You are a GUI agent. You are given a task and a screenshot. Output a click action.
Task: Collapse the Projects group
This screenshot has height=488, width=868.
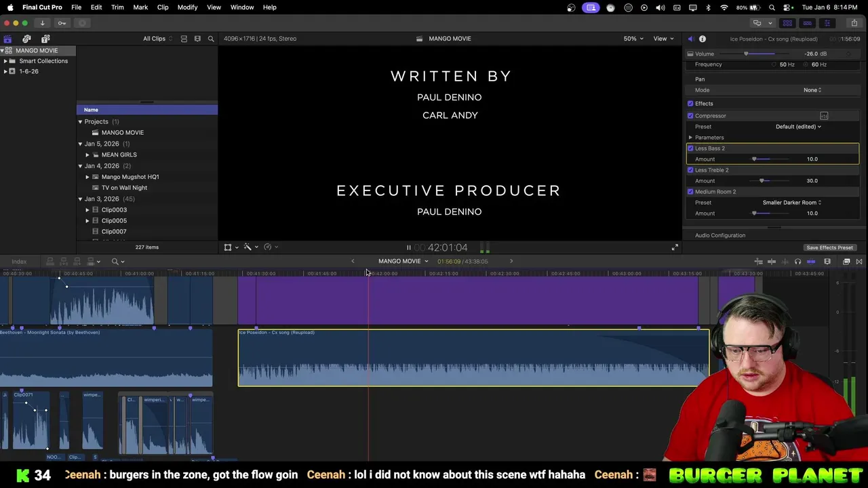80,122
